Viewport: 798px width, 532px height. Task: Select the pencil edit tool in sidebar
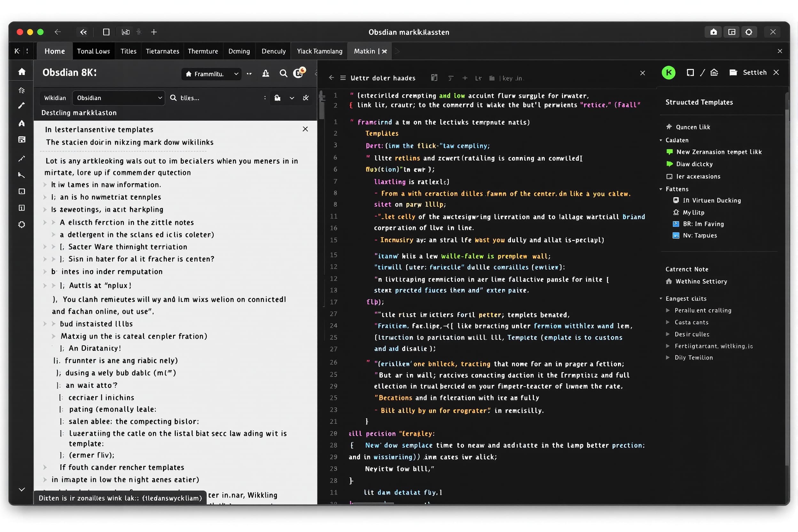[22, 106]
